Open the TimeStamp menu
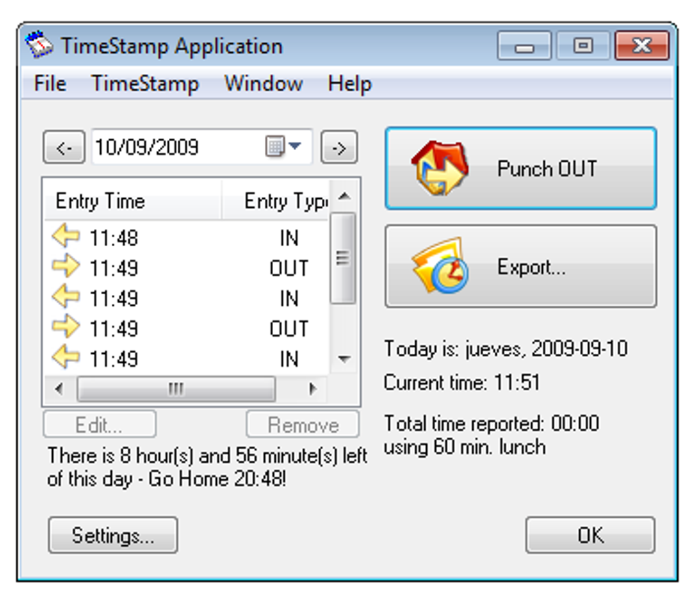Viewport: 700px width, 600px height. [145, 84]
